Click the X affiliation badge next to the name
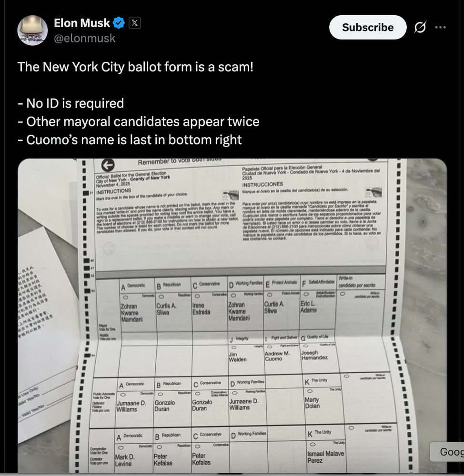Image resolution: width=464 pixels, height=476 pixels. (135, 22)
